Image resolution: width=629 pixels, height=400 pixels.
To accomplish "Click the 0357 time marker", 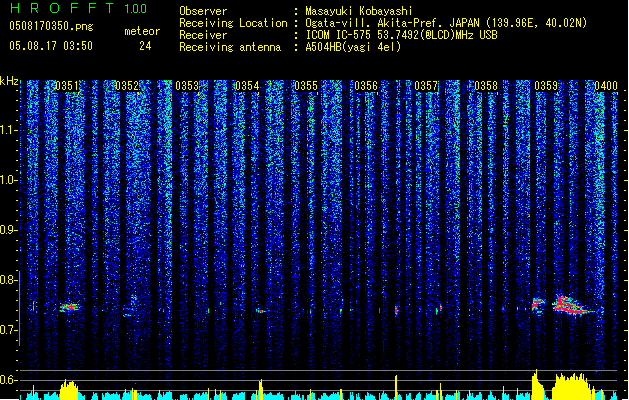I will (x=426, y=86).
